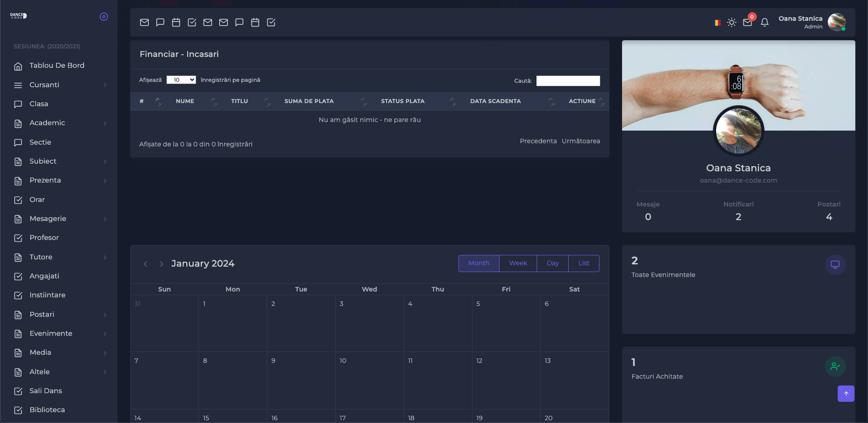Image resolution: width=868 pixels, height=423 pixels.
Task: Click the Dance Code logo
Action: (19, 16)
